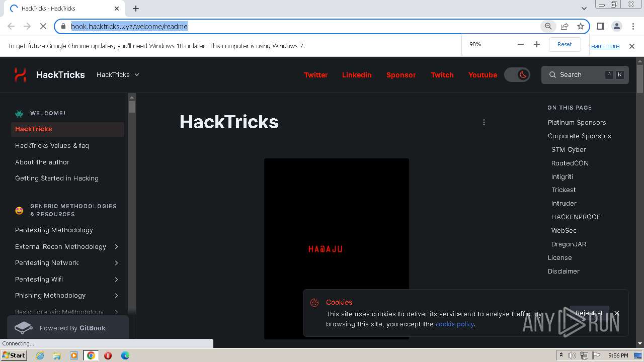Click the search magnifier icon
644x362 pixels.
click(552, 74)
